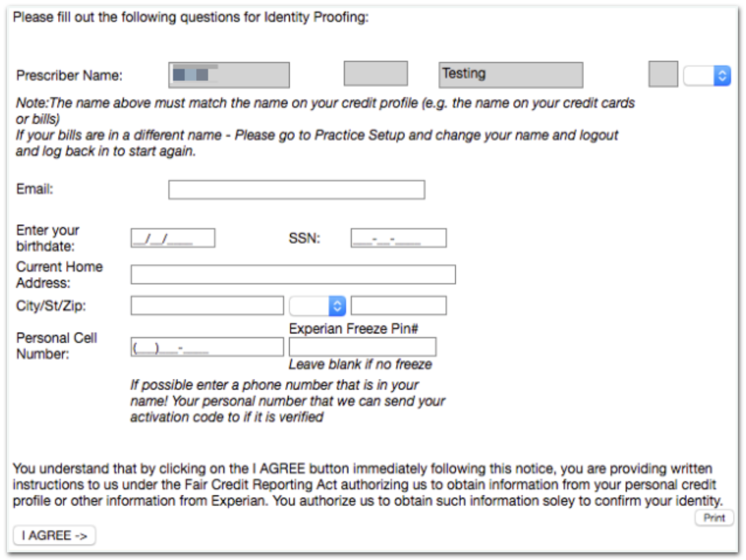Select the Zip code field
The image size is (746, 560).
click(399, 305)
